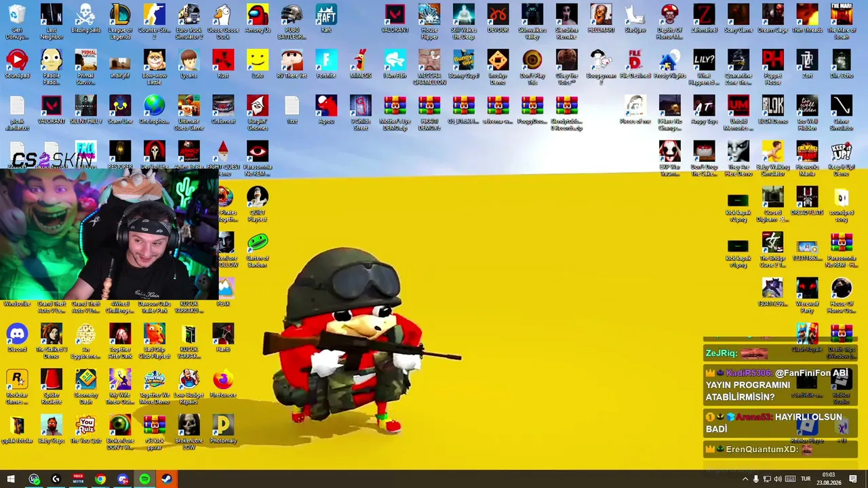Click The You Quiz icon
Screen dimensions: 868x488
[x=85, y=429]
